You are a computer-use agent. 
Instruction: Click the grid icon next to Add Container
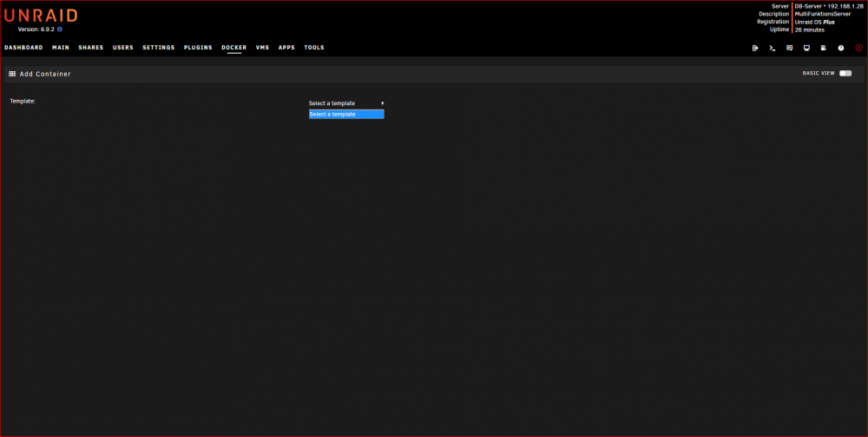point(12,74)
